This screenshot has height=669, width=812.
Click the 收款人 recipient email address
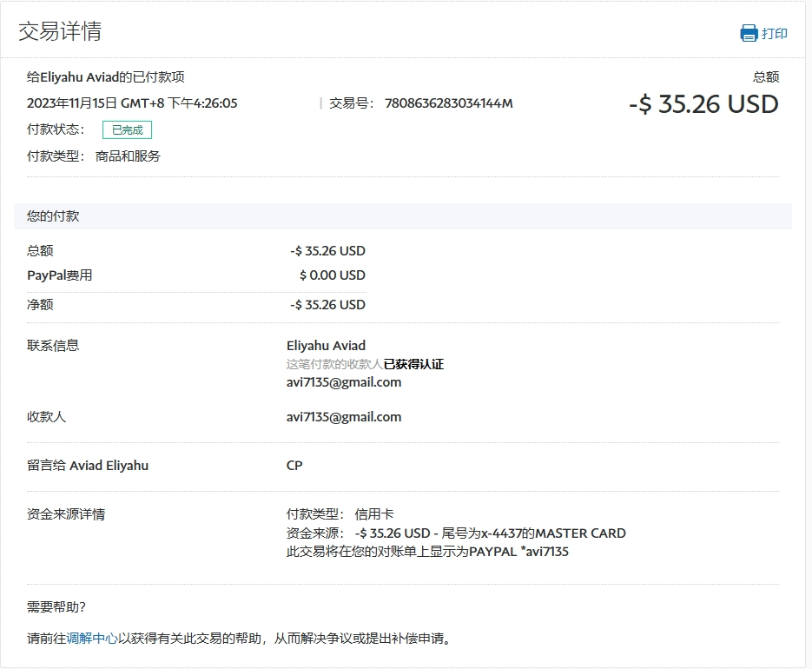tap(344, 417)
